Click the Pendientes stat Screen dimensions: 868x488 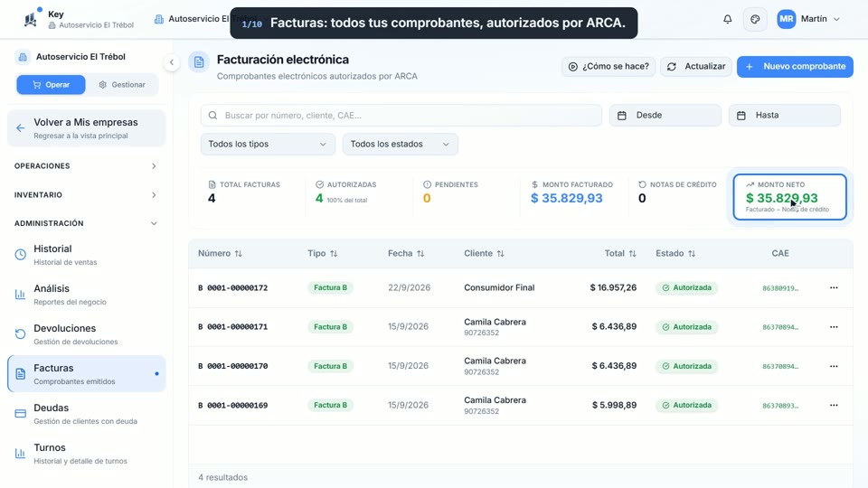point(450,192)
